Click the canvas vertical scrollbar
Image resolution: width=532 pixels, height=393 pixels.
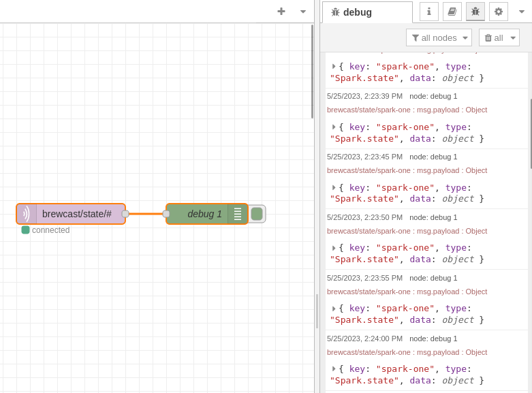pos(312,72)
